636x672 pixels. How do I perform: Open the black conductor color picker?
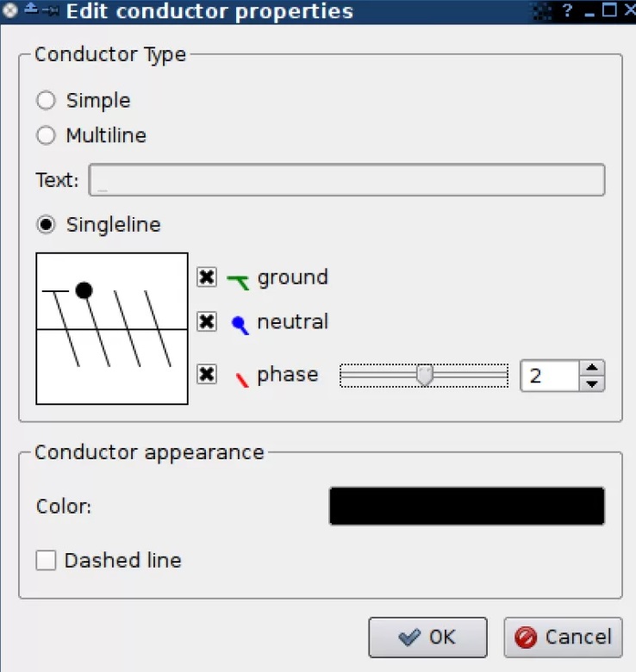(466, 507)
